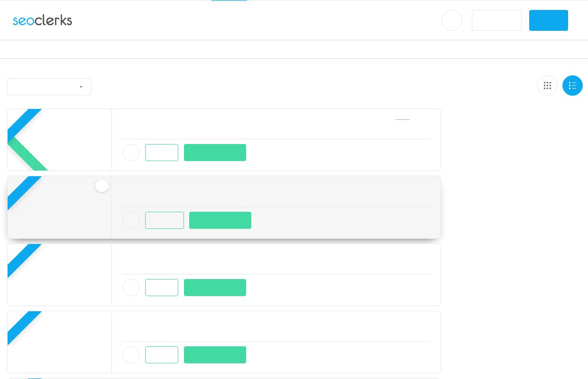Click the first listing's green outlined button

coord(162,153)
